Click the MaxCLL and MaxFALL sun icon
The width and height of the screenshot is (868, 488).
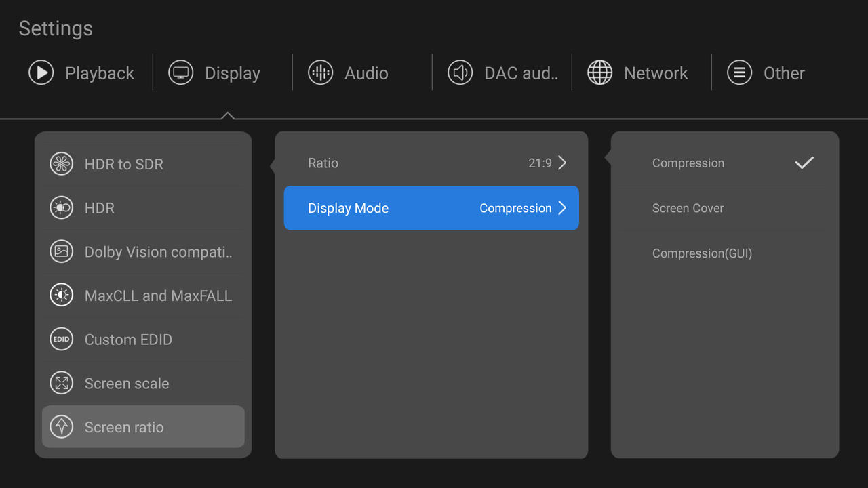[x=62, y=296]
